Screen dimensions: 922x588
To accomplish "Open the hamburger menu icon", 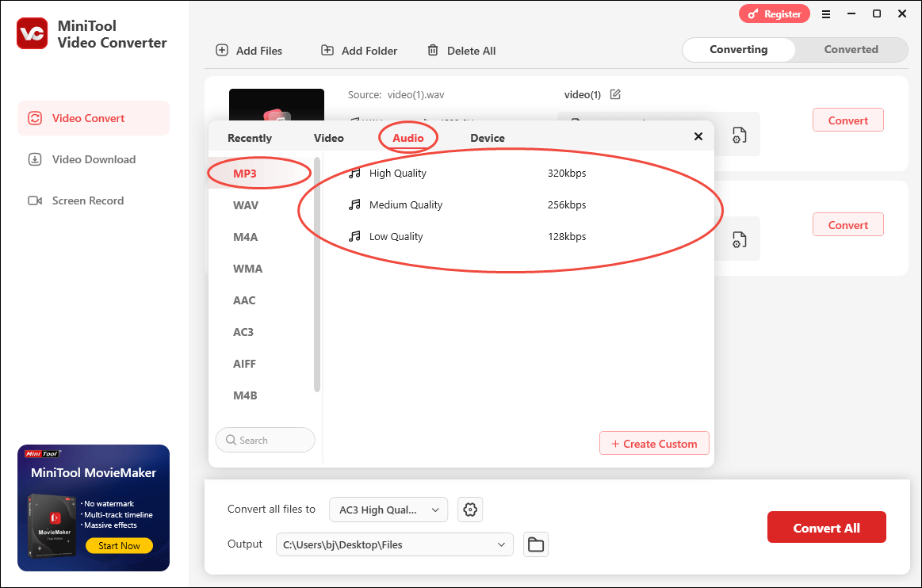I will tap(826, 14).
